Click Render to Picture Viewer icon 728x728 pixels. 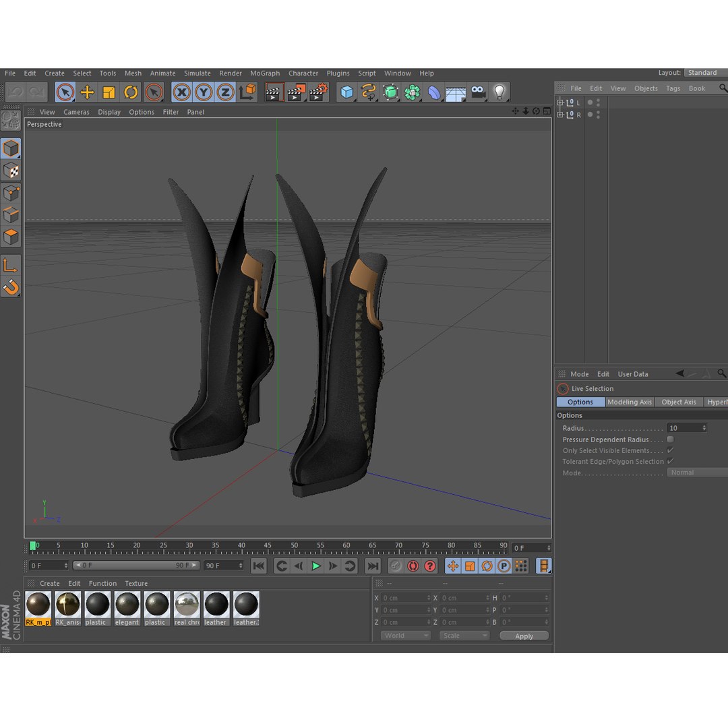[x=296, y=92]
